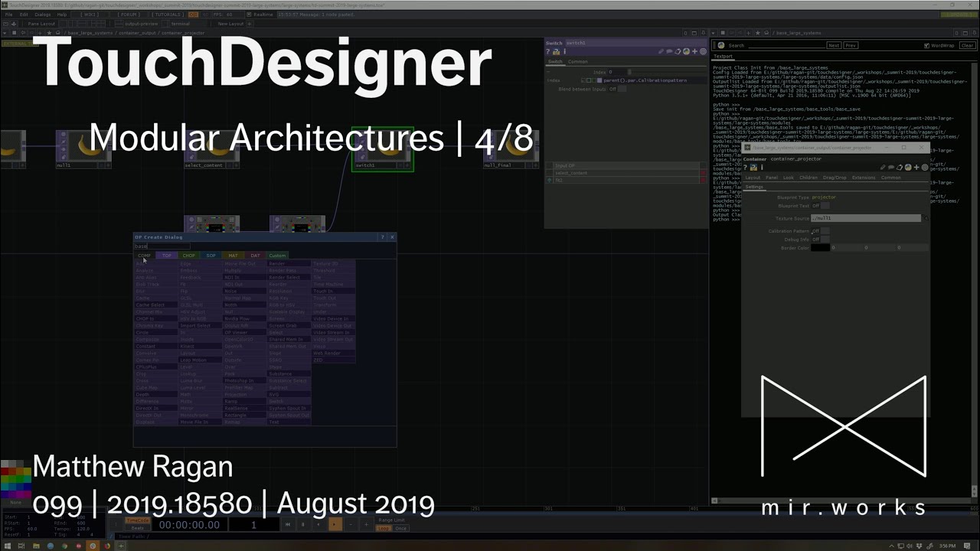Click Python icon beside Textport search
Image resolution: width=980 pixels, height=551 pixels.
click(720, 45)
